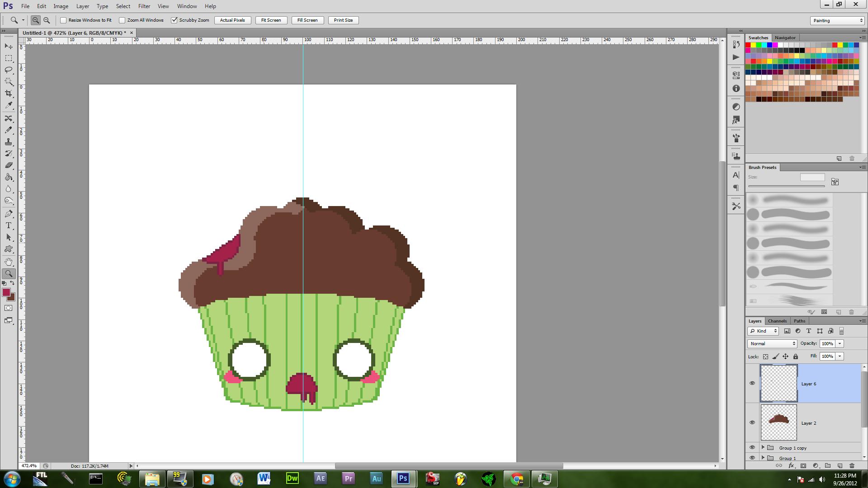The width and height of the screenshot is (868, 488).
Task: Swap foreground and background colors
Action: pos(13,283)
